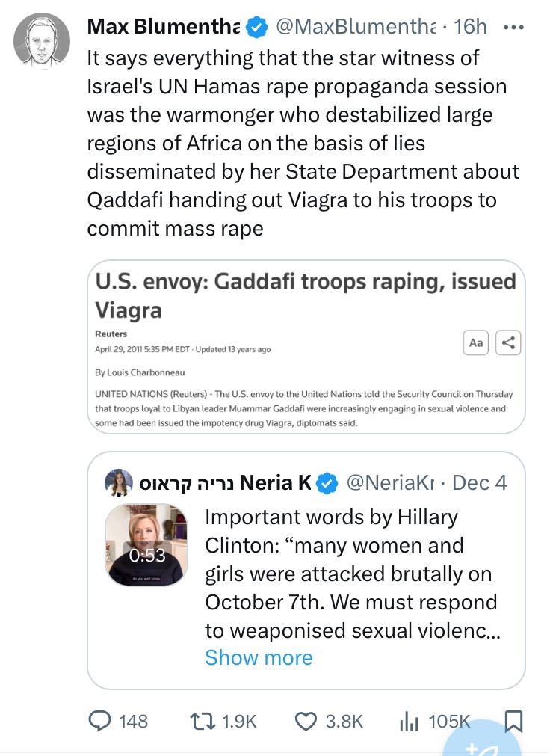Open the quoted tweet's Dec 4 date
Viewport: 550px width, 756px height.
click(x=479, y=483)
